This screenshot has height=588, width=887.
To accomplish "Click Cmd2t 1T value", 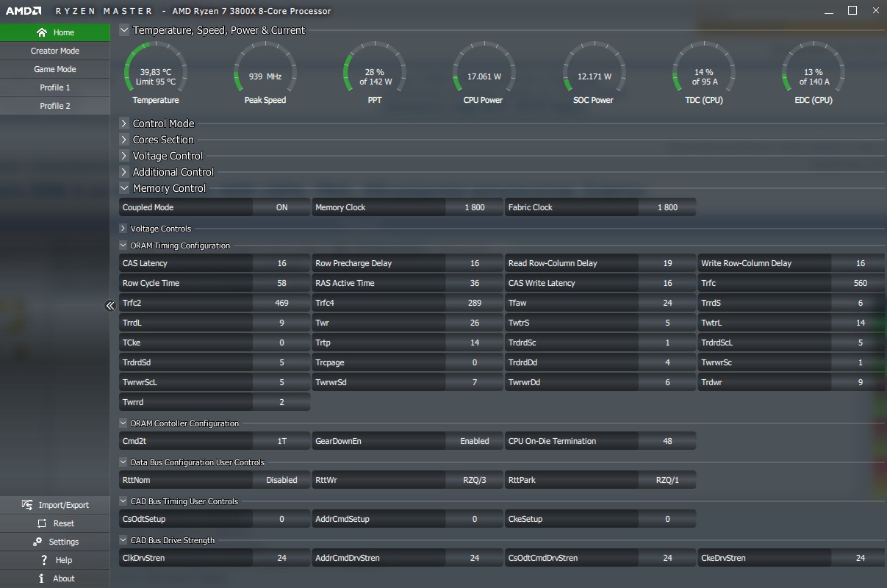I will 281,441.
